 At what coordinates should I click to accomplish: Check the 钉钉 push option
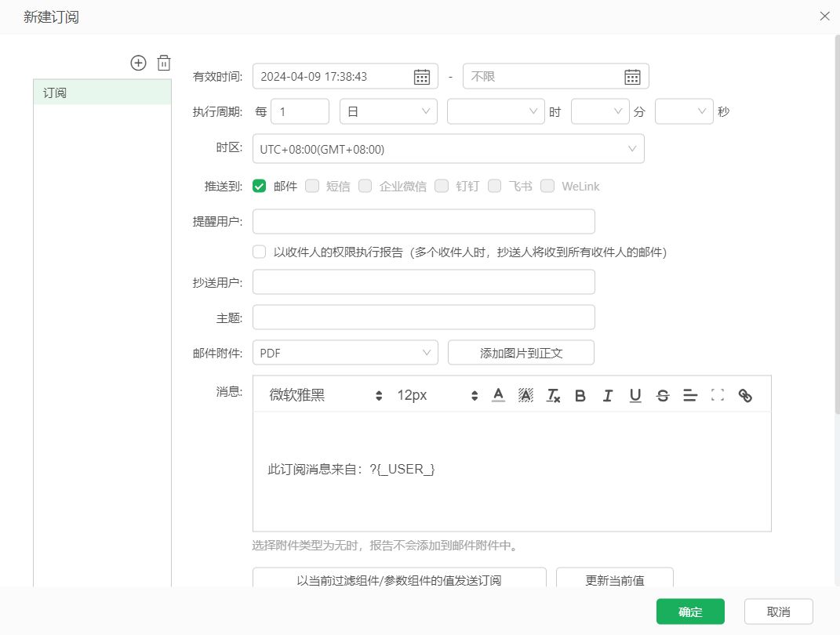[x=442, y=186]
